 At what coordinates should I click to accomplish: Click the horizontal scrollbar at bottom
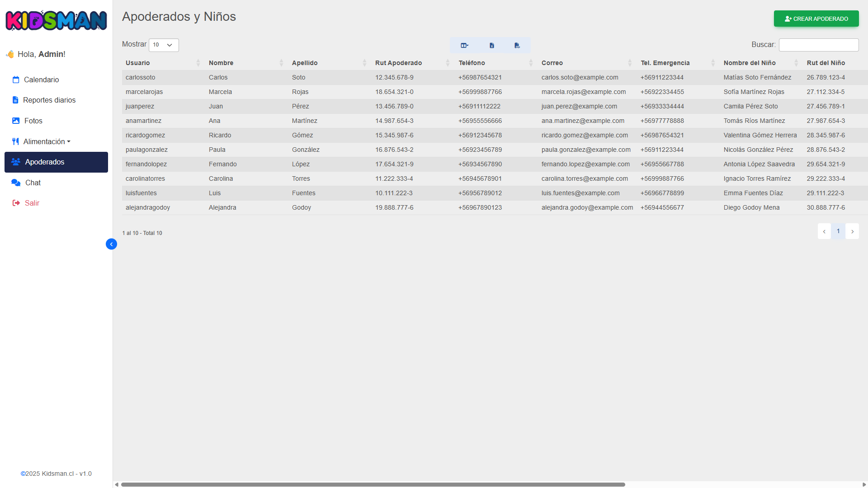point(373,484)
